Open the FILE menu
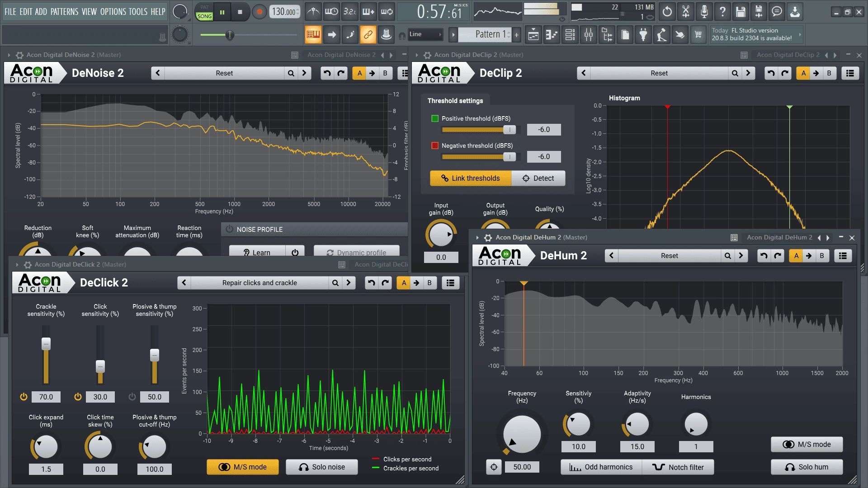Image resolution: width=868 pixels, height=488 pixels. pyautogui.click(x=10, y=12)
